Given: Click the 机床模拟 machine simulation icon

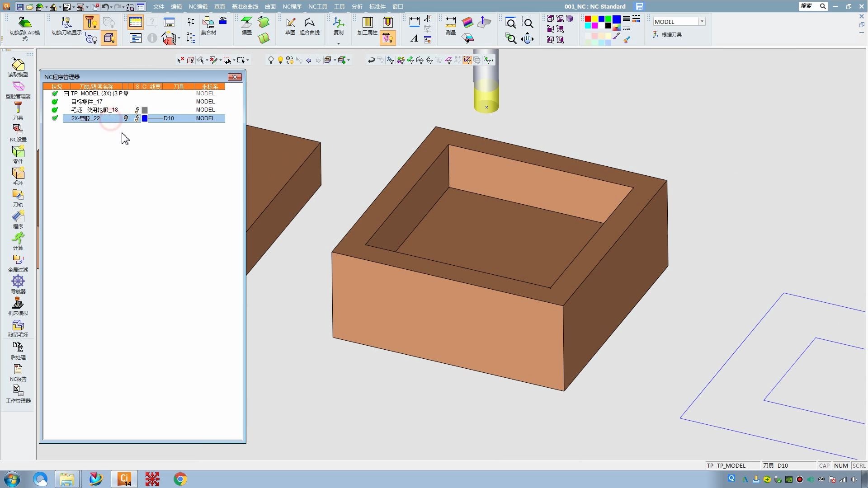Looking at the screenshot, I should tap(18, 305).
